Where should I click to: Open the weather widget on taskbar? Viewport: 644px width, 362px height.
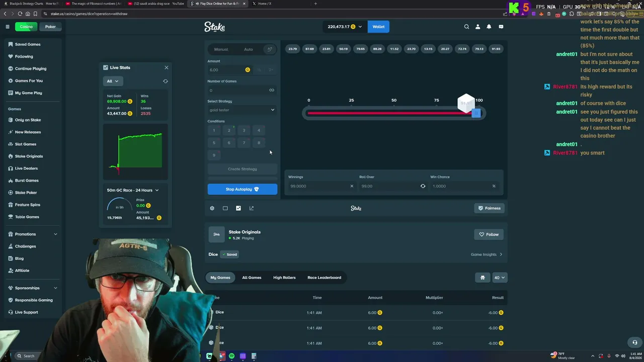click(x=563, y=356)
